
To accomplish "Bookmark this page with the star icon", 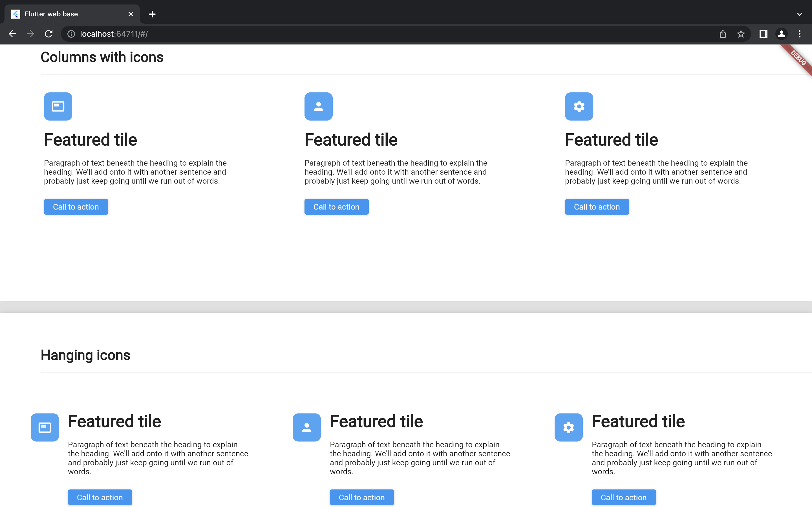I will coord(741,34).
